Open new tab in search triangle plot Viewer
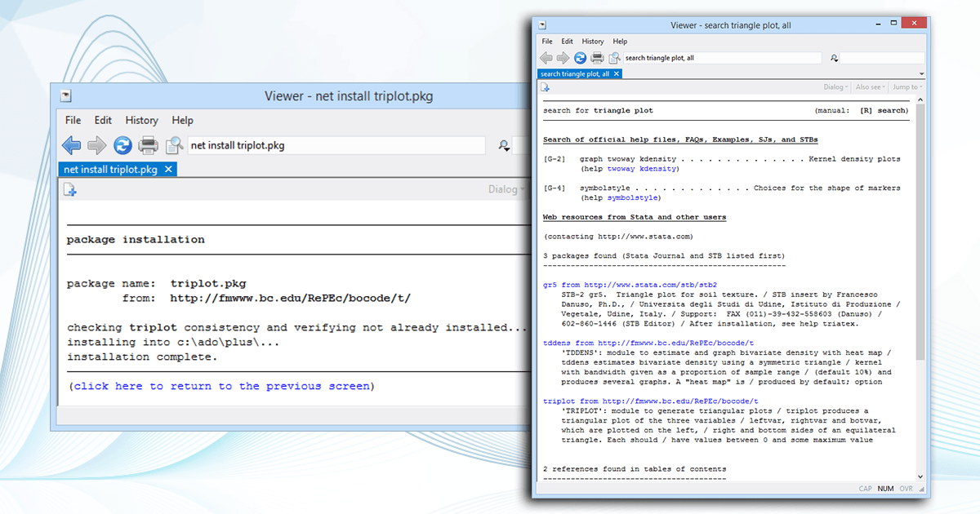980x514 pixels. click(546, 87)
